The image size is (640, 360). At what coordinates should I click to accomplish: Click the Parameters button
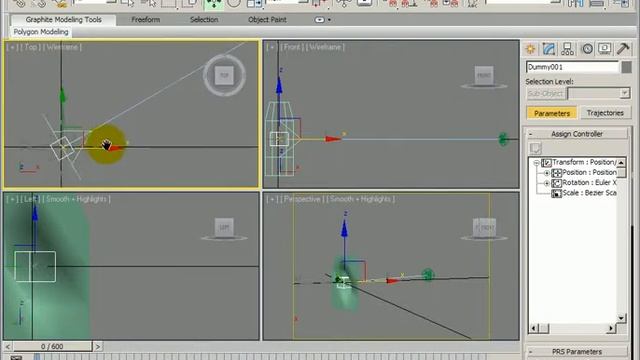[x=552, y=113]
